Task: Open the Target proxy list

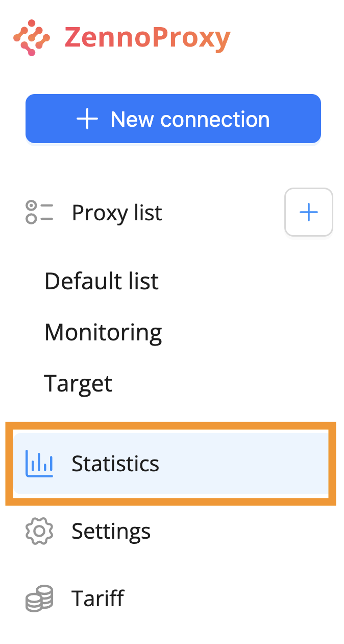Action: [x=78, y=383]
